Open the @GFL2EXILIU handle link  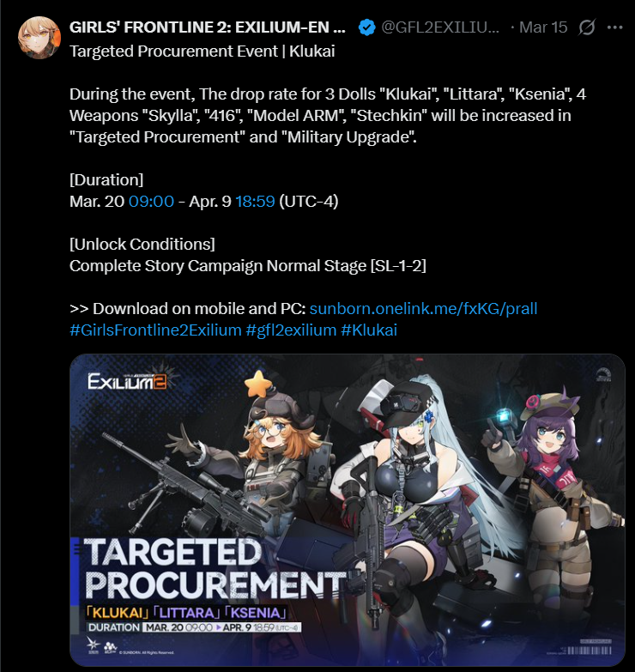click(x=440, y=27)
